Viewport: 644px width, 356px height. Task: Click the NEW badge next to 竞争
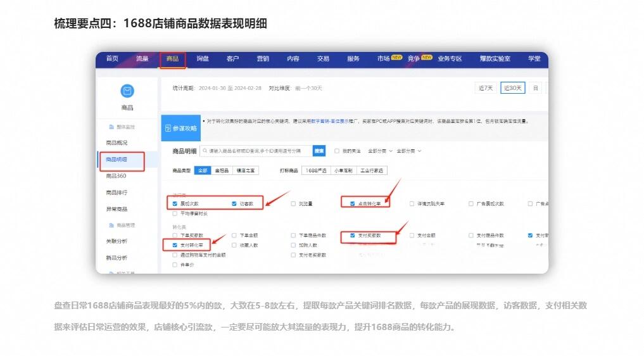pos(427,57)
